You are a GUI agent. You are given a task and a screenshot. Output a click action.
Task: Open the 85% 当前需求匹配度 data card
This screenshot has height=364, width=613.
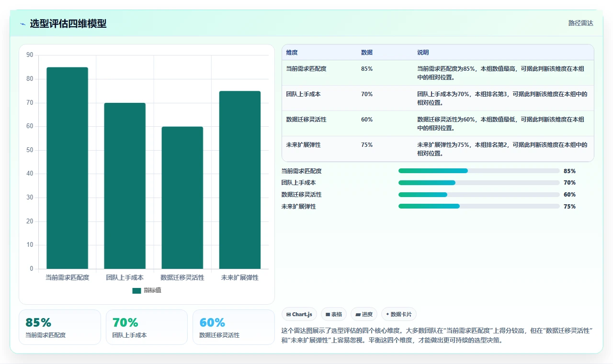pyautogui.click(x=60, y=327)
